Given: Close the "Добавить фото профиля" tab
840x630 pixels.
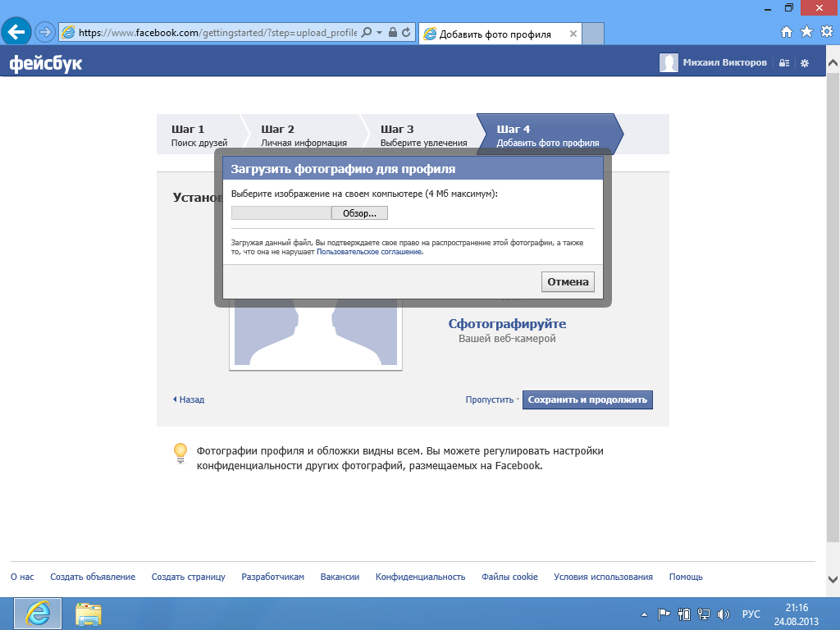Looking at the screenshot, I should click(573, 34).
